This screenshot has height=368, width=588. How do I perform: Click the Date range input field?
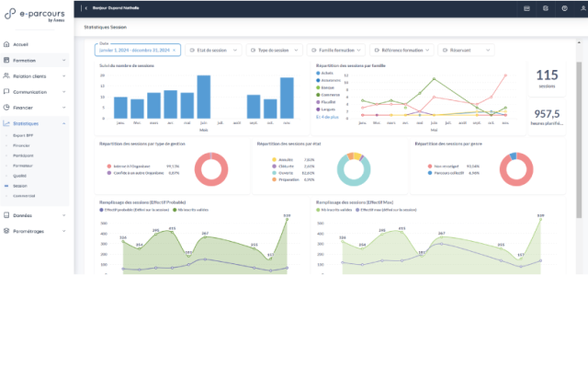138,50
